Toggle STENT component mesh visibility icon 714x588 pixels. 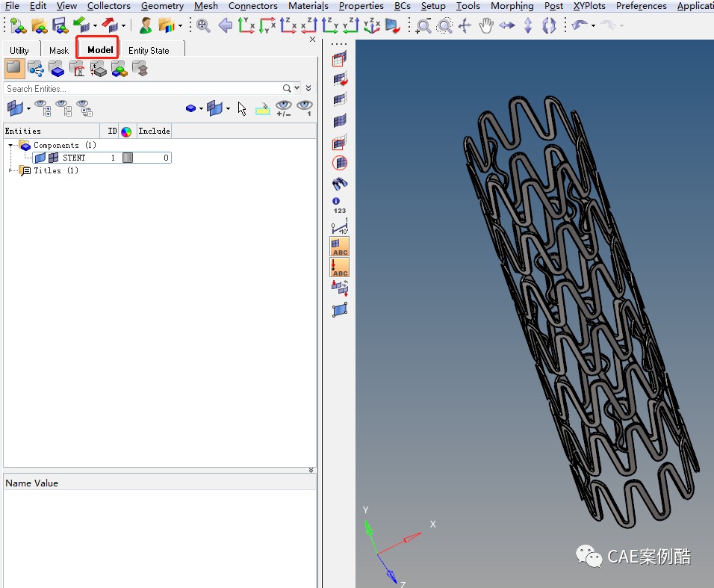53,158
